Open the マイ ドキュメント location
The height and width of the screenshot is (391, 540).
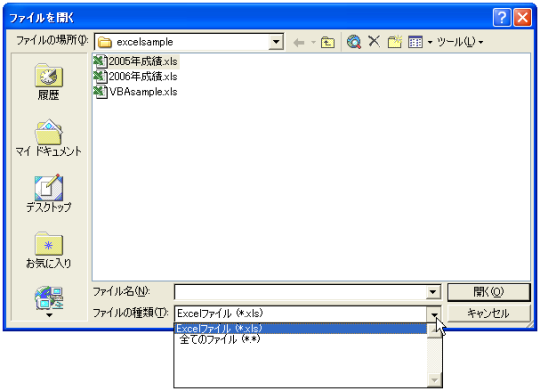(49, 138)
